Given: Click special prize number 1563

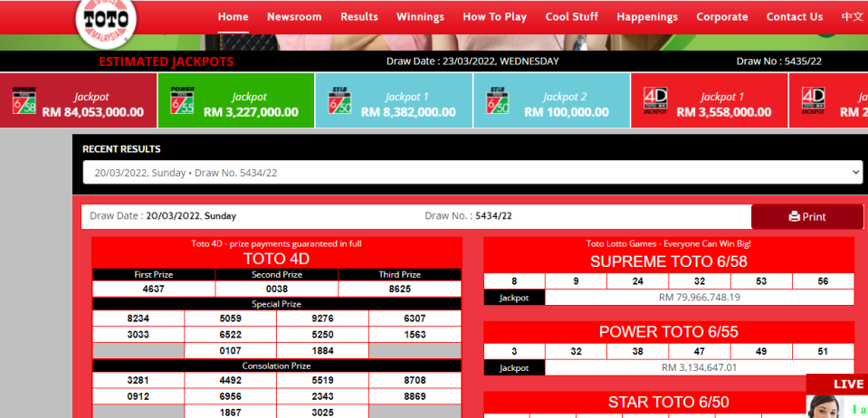Looking at the screenshot, I should coord(415,335).
